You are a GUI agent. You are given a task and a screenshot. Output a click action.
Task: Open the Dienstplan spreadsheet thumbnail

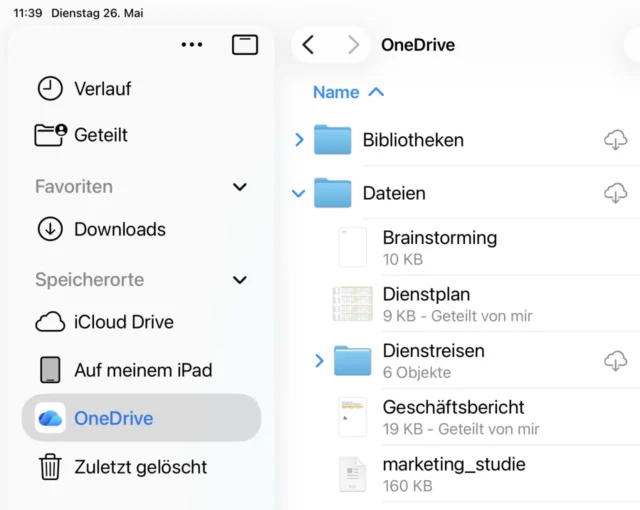click(x=352, y=304)
